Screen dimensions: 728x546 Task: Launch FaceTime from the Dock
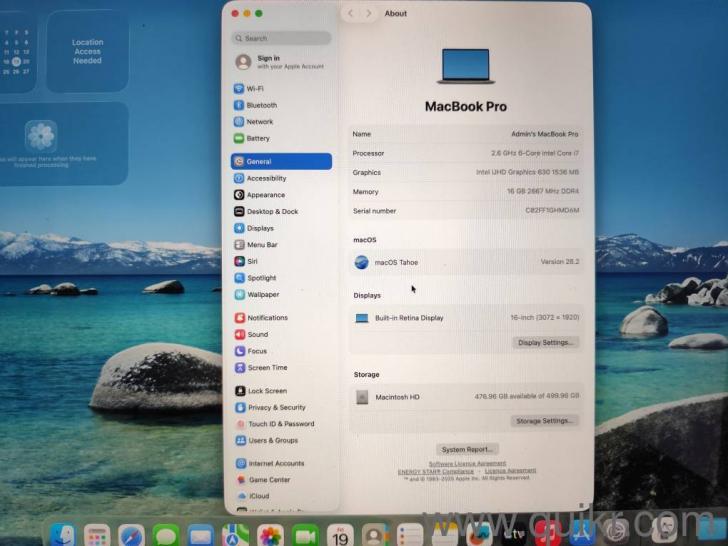point(305,535)
